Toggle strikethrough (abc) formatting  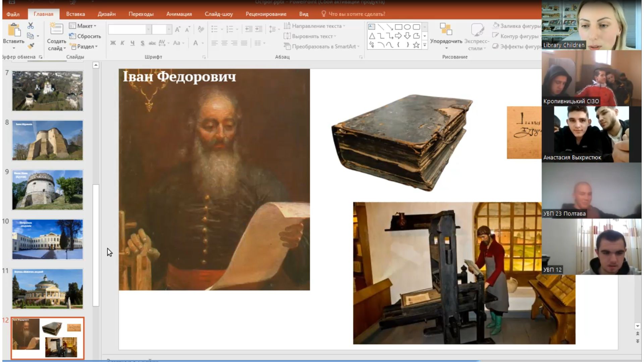152,43
